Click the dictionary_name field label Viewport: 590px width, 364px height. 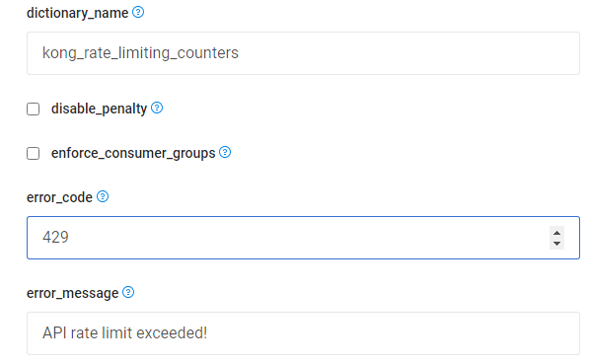pyautogui.click(x=78, y=13)
